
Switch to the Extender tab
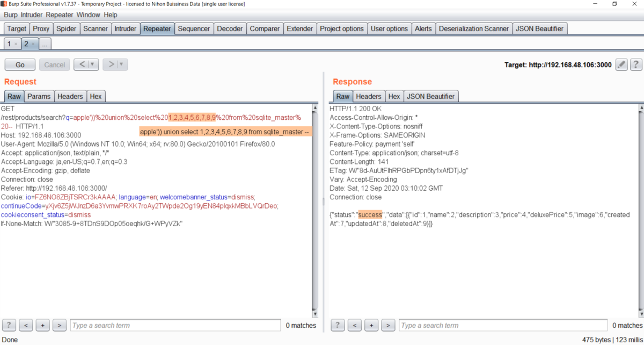tap(299, 28)
